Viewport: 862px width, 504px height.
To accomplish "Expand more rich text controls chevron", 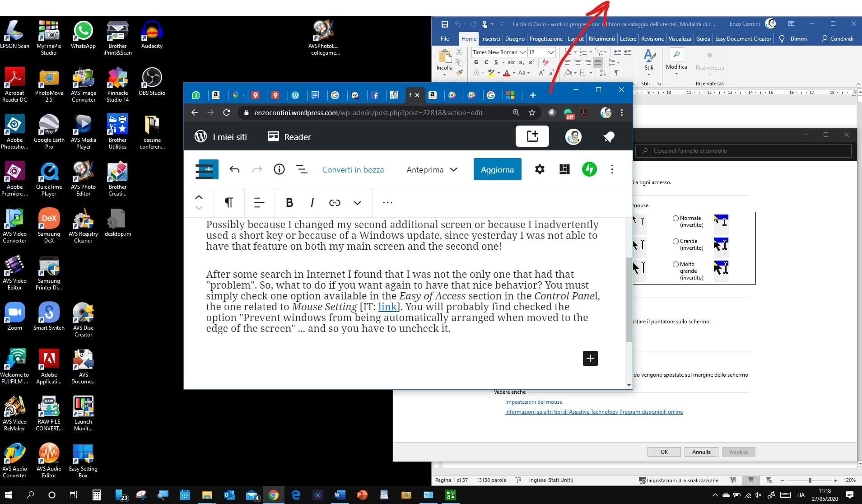I will pyautogui.click(x=357, y=203).
